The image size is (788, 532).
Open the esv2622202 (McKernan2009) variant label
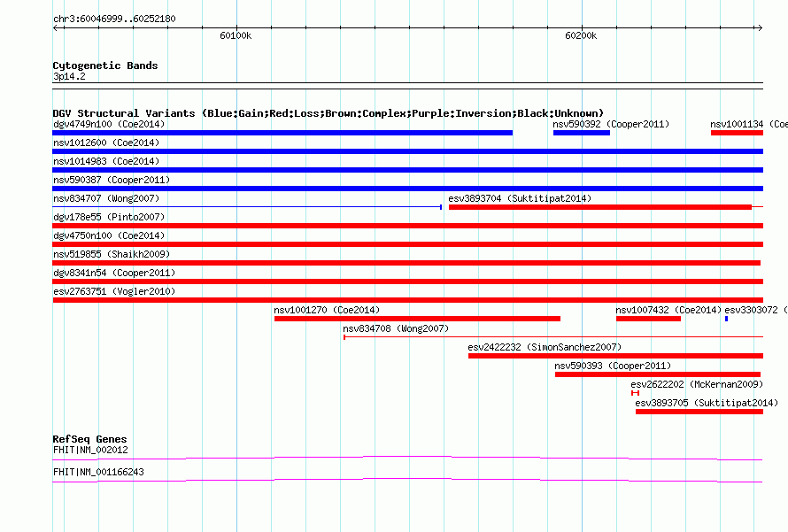click(697, 384)
